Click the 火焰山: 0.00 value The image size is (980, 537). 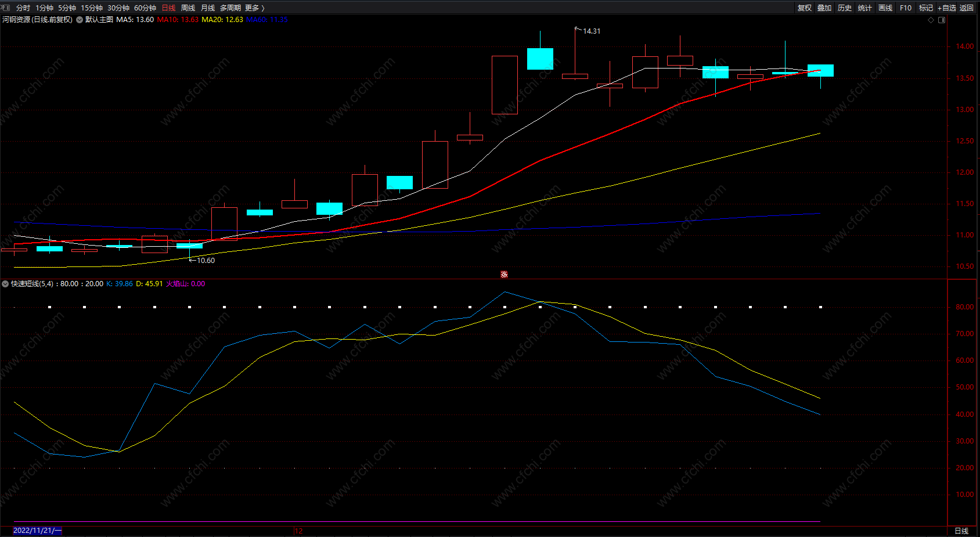pyautogui.click(x=186, y=284)
